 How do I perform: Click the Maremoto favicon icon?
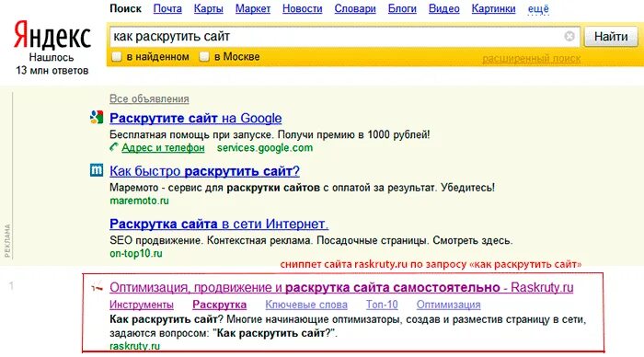click(97, 170)
